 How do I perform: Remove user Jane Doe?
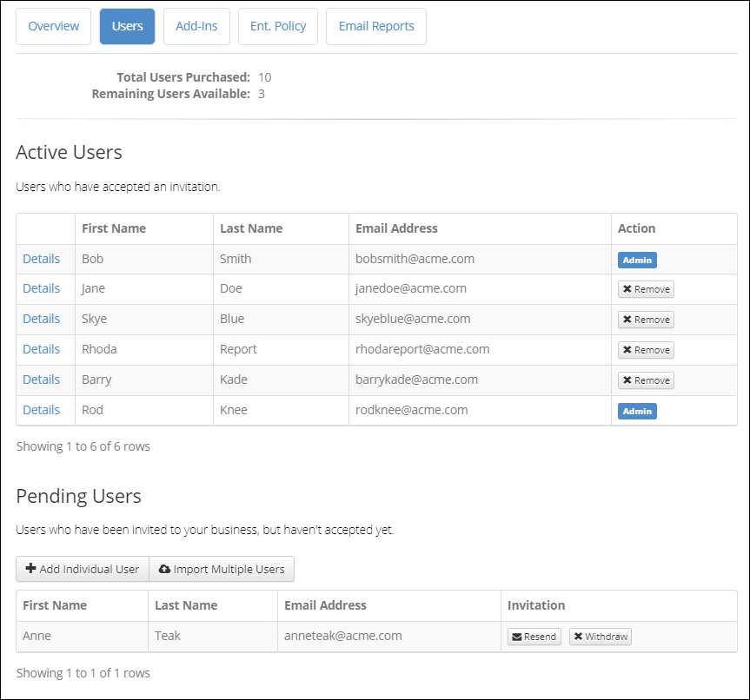click(x=646, y=289)
